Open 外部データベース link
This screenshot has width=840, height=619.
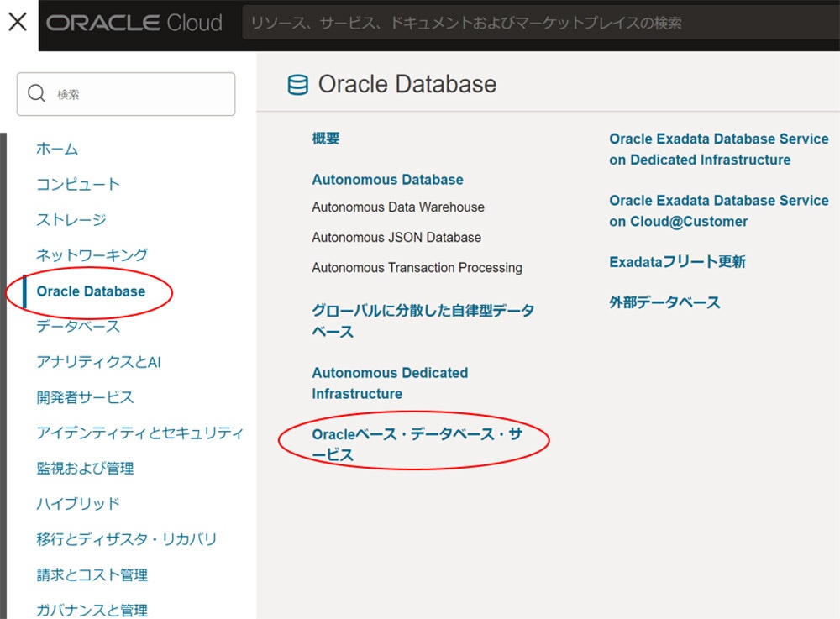[664, 302]
